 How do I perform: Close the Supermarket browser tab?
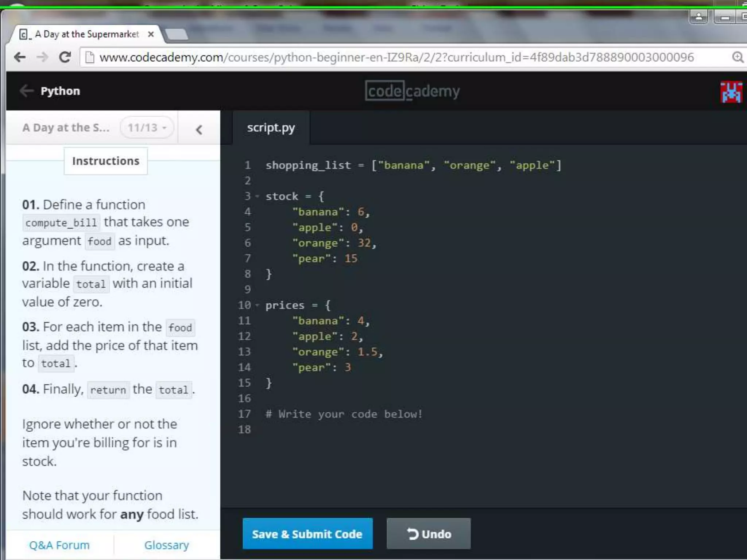pyautogui.click(x=151, y=34)
